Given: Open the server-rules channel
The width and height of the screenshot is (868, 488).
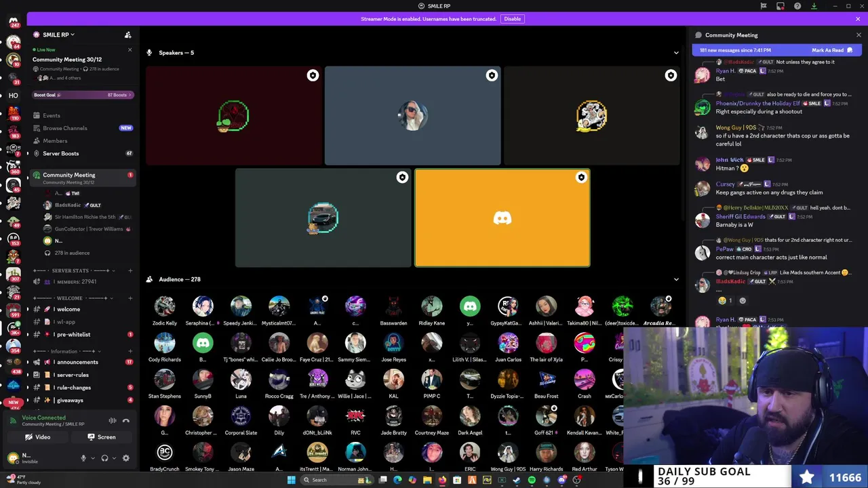Looking at the screenshot, I should tap(81, 375).
